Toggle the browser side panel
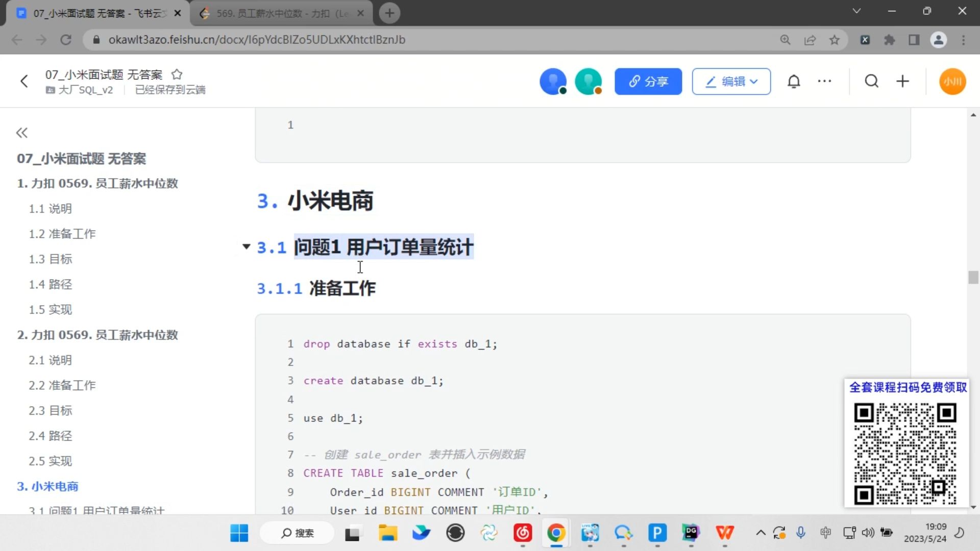 [x=914, y=40]
